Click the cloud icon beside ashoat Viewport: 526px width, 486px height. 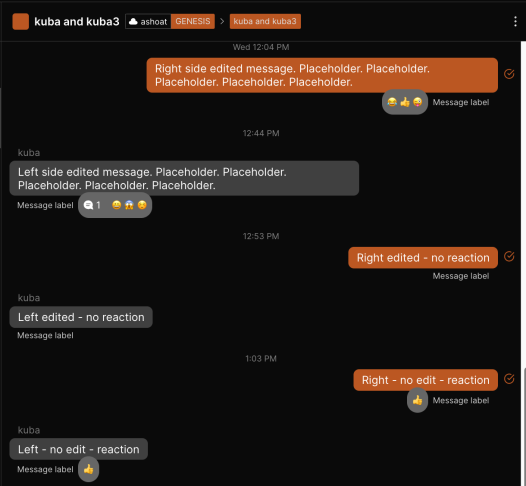pyautogui.click(x=133, y=21)
